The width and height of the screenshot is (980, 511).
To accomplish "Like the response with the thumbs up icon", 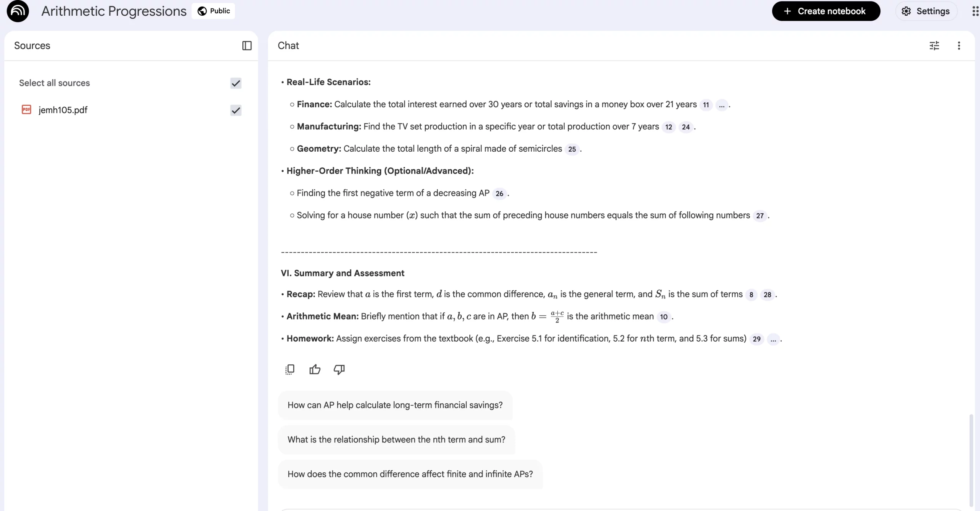I will 314,369.
